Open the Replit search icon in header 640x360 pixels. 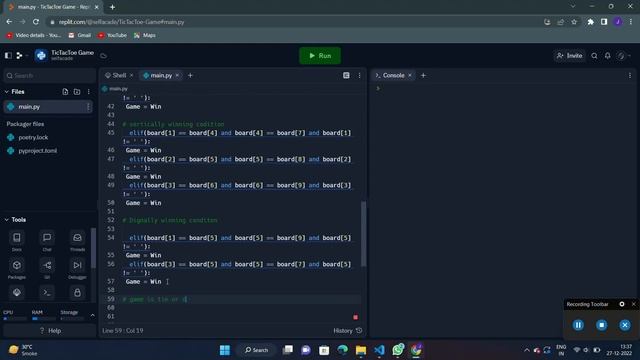tap(594, 56)
